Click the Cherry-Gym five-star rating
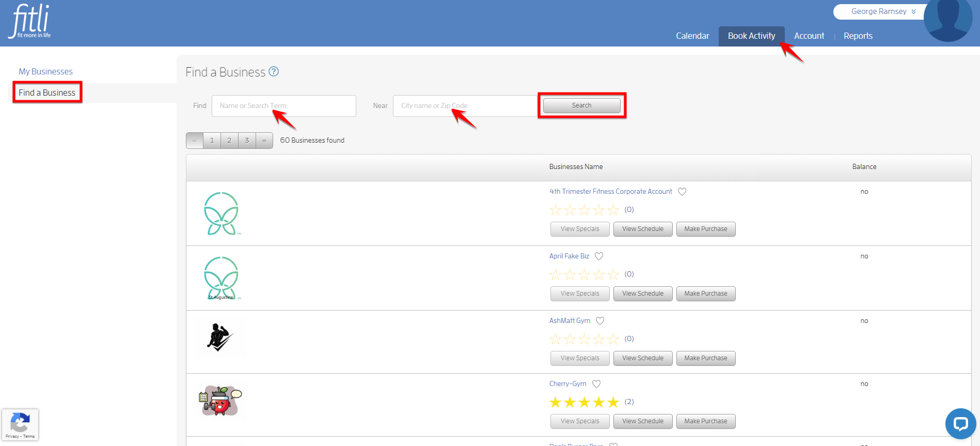The image size is (980, 446). pyautogui.click(x=584, y=402)
